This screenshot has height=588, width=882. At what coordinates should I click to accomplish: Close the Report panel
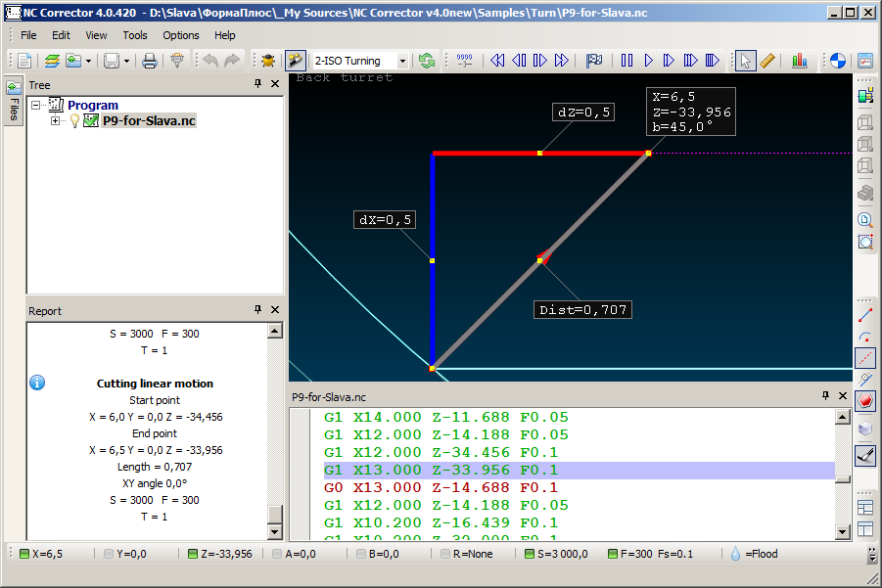275,310
